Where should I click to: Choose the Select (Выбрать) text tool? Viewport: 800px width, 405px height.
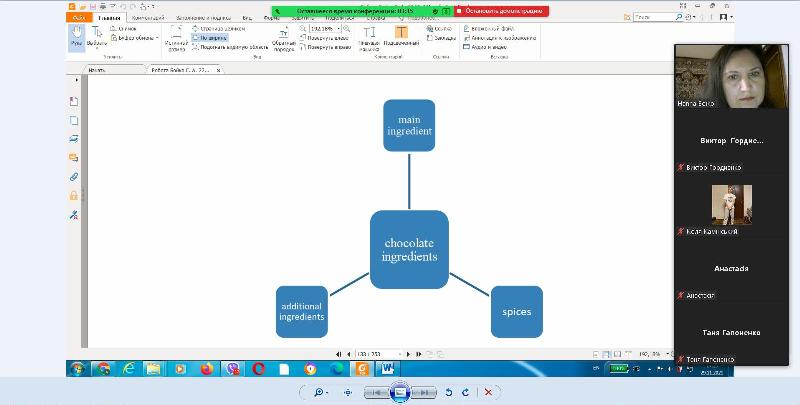[96, 37]
